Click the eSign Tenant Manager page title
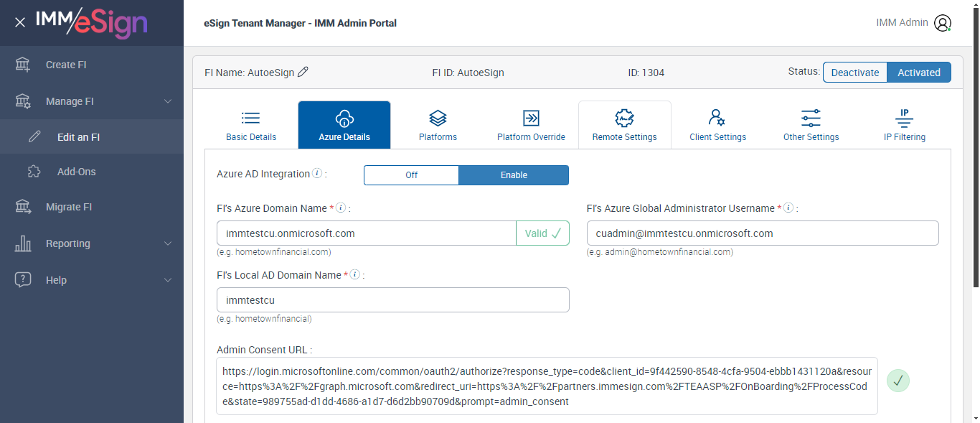This screenshot has width=980, height=423. 300,23
